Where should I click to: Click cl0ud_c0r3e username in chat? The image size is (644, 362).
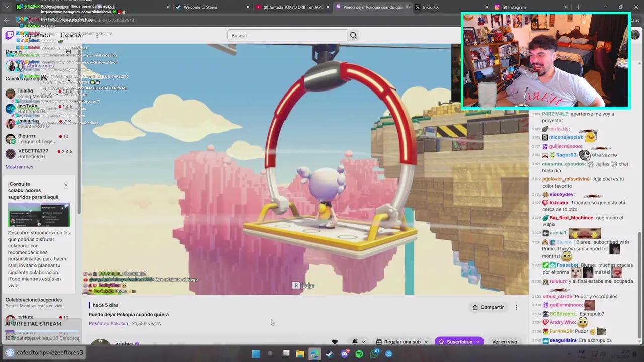click(557, 297)
